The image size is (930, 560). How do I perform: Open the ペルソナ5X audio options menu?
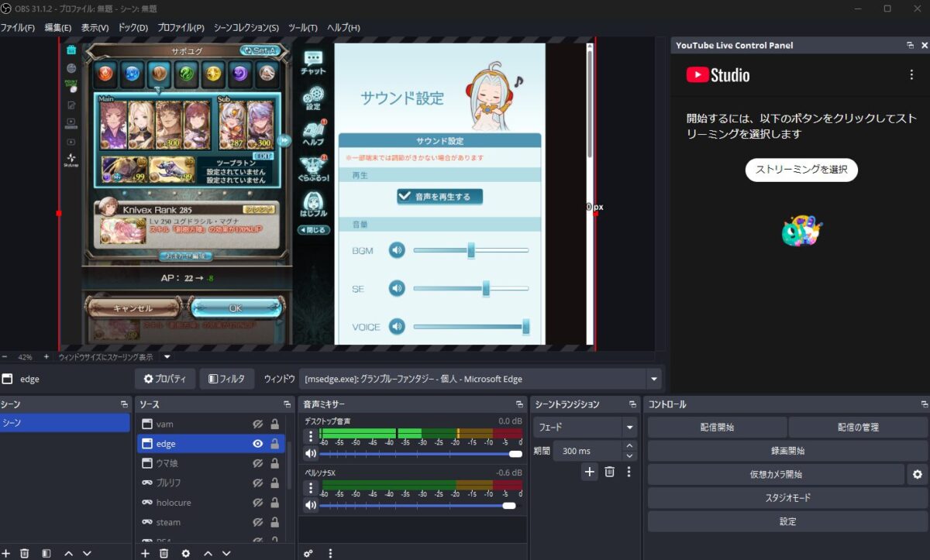click(x=311, y=488)
